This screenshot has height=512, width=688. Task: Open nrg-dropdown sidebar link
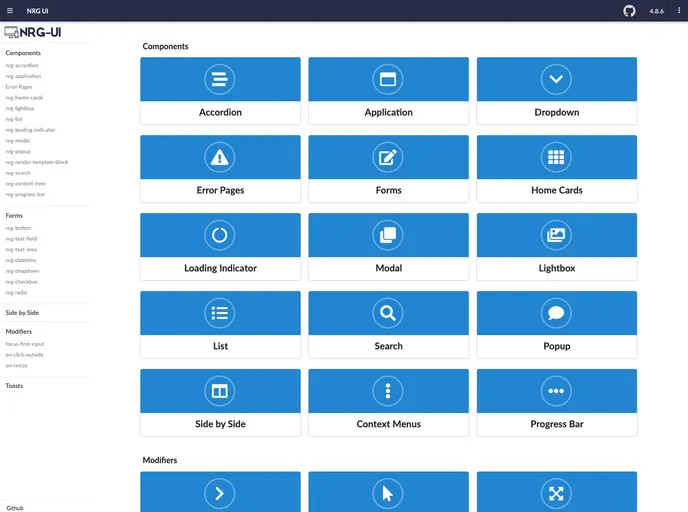22,271
